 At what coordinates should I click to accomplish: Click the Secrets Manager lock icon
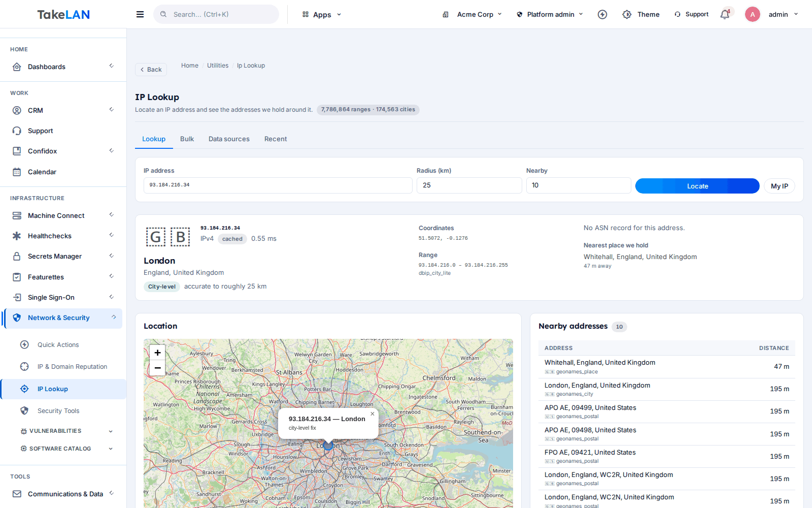[x=17, y=257]
